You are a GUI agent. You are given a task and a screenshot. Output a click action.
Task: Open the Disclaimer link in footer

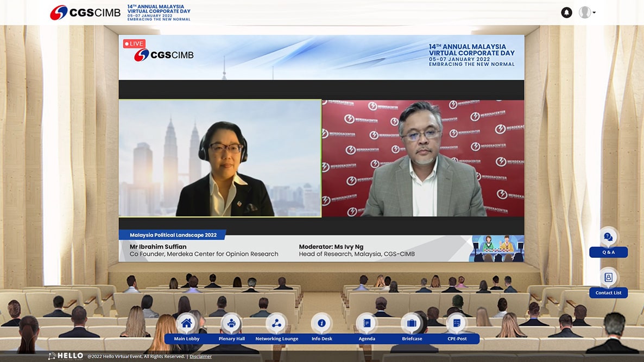tap(200, 356)
